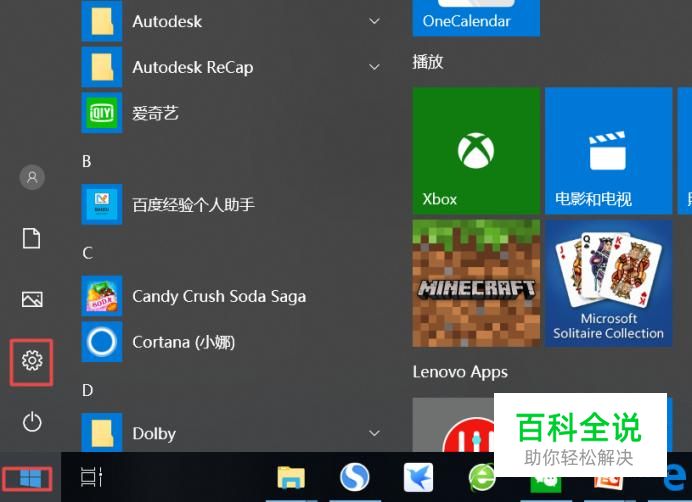Click the 播放 group title
The image size is (692, 502).
tap(428, 62)
